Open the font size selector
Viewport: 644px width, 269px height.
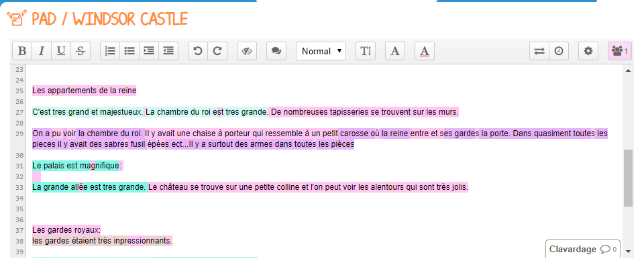tap(366, 51)
